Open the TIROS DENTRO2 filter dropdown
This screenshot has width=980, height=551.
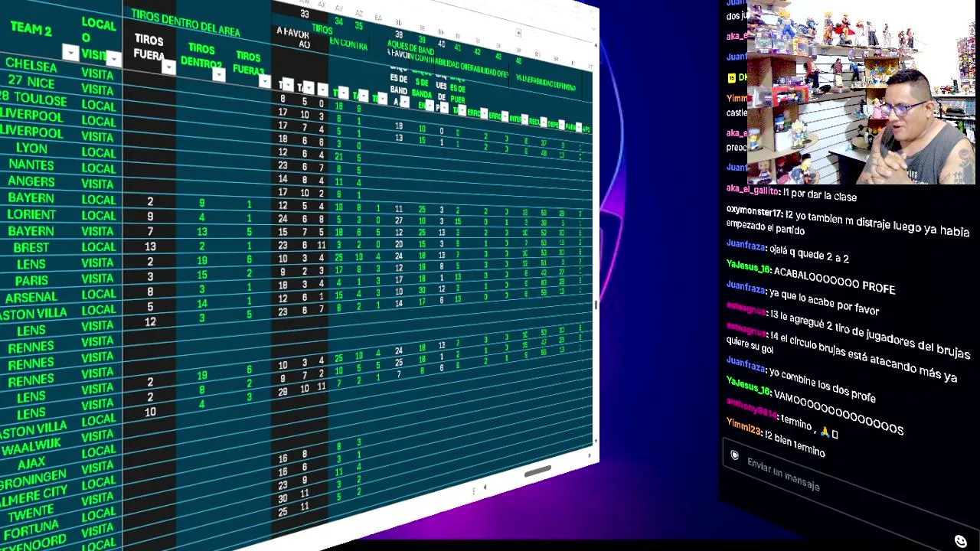pos(219,74)
